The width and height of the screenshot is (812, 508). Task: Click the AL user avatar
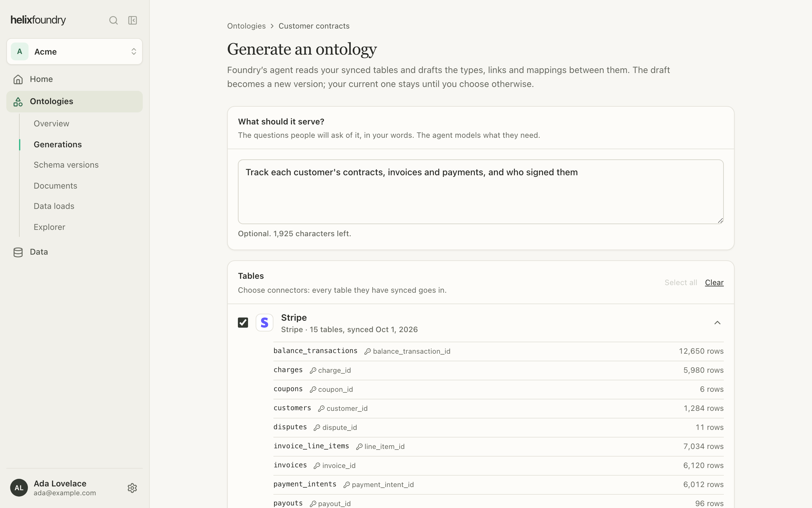tap(19, 487)
